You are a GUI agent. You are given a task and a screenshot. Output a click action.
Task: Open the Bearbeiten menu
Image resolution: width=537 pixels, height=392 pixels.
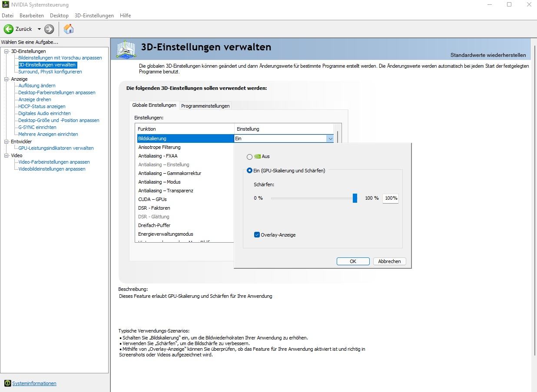pyautogui.click(x=32, y=15)
